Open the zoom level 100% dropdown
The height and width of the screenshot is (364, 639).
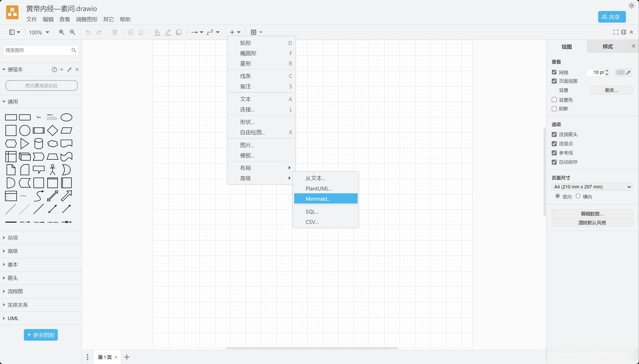[x=39, y=32]
